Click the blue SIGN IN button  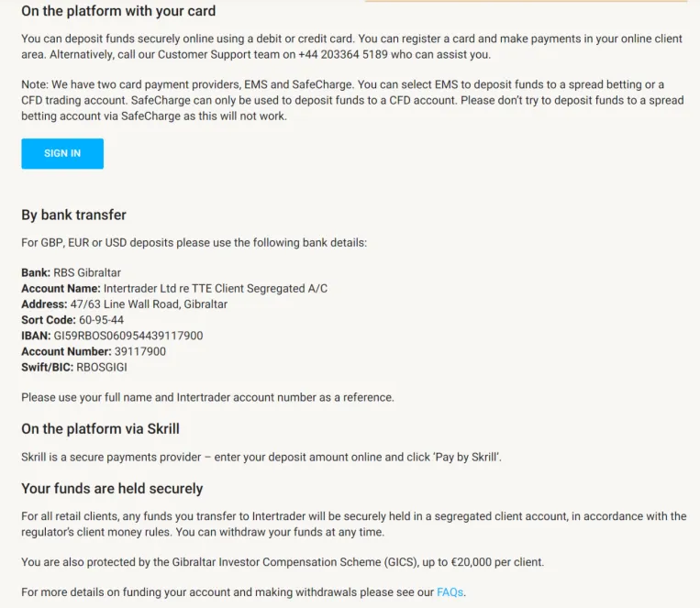(62, 153)
